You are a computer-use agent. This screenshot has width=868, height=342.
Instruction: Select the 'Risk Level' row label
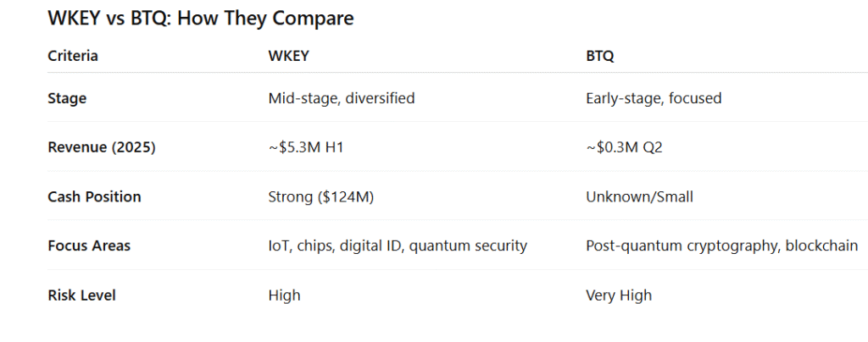81,295
